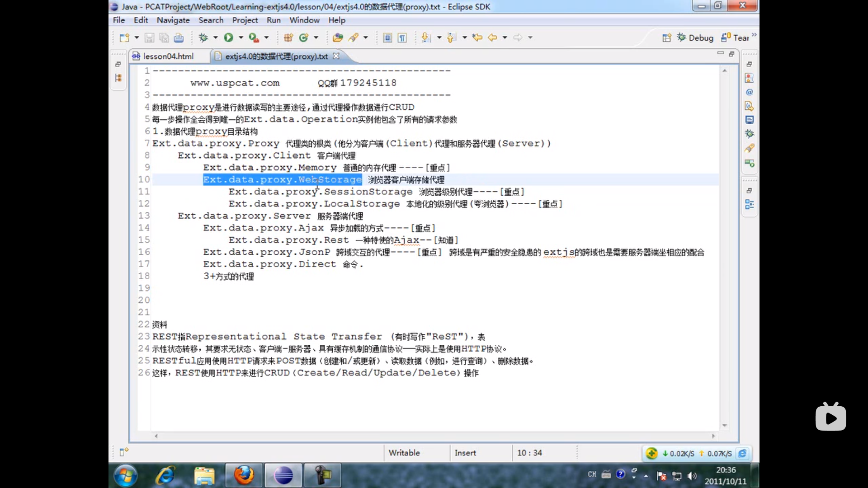The width and height of the screenshot is (868, 488).
Task: Click the editor vertical scrollbar down arrow
Action: coord(725,425)
